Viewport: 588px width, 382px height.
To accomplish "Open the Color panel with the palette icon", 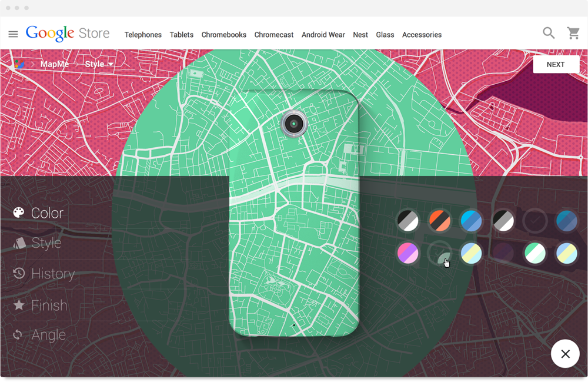I will tap(18, 212).
